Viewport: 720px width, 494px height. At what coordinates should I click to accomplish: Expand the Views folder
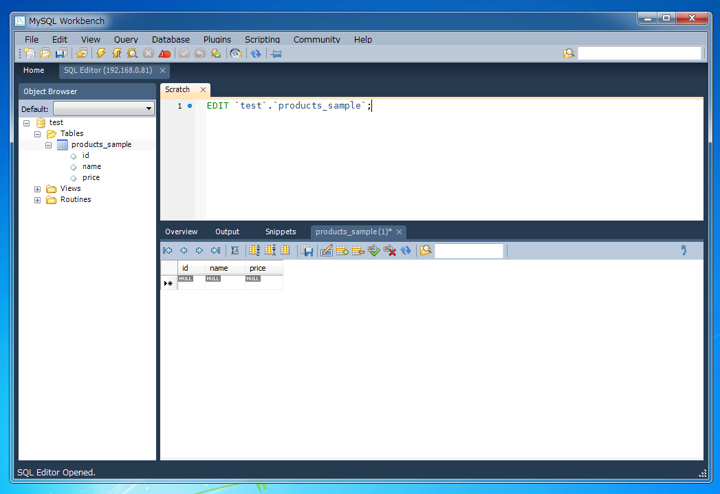(38, 189)
